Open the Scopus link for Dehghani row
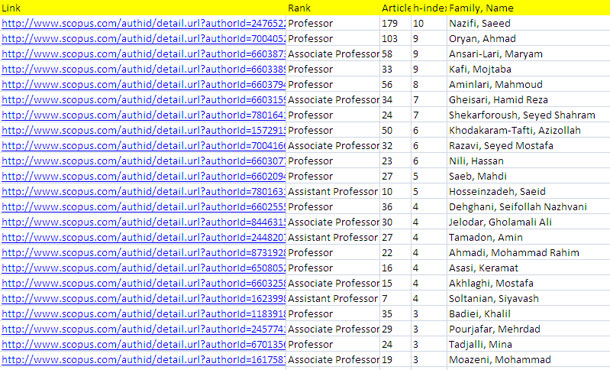Image resolution: width=610 pixels, height=370 pixels. (143, 207)
